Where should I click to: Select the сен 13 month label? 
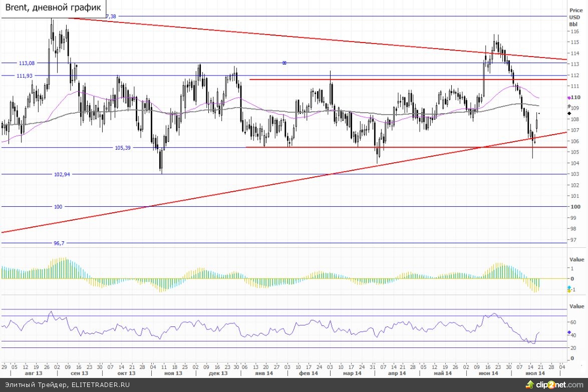point(80,373)
